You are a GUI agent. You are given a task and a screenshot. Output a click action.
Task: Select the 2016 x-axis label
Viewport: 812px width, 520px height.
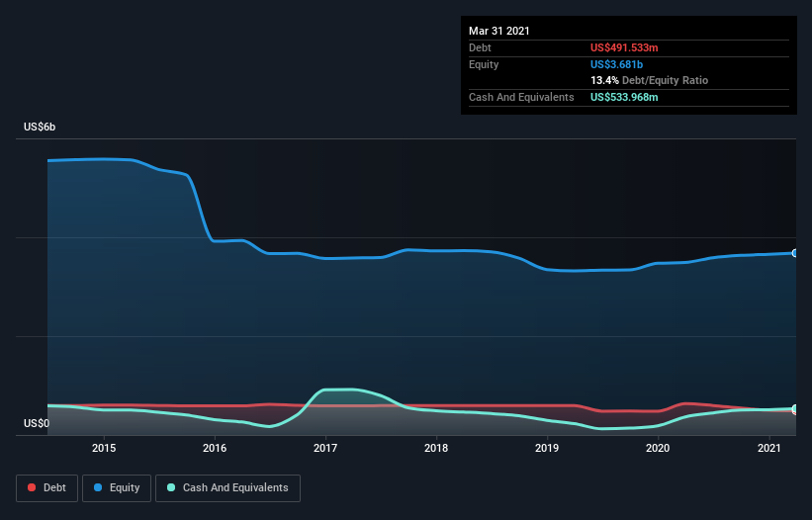click(x=215, y=448)
